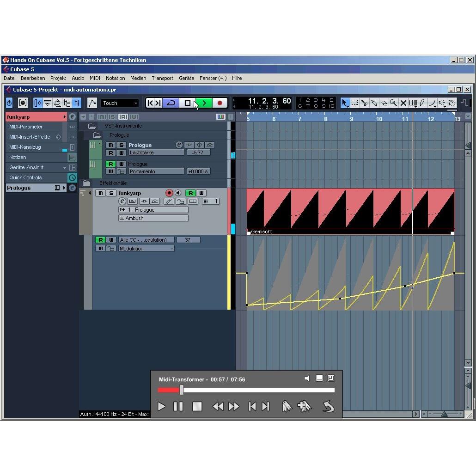Open the automation panel icon
Viewport: 476px width, 476px height.
[92, 103]
